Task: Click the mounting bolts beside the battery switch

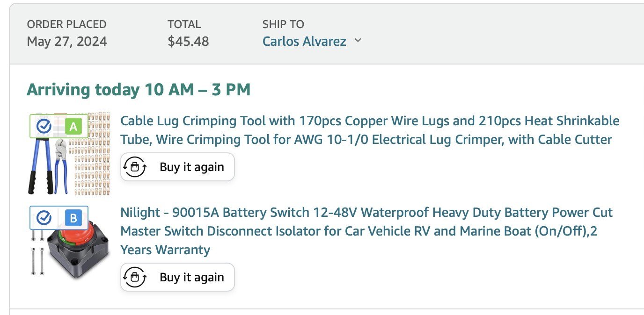Action: pos(37,255)
